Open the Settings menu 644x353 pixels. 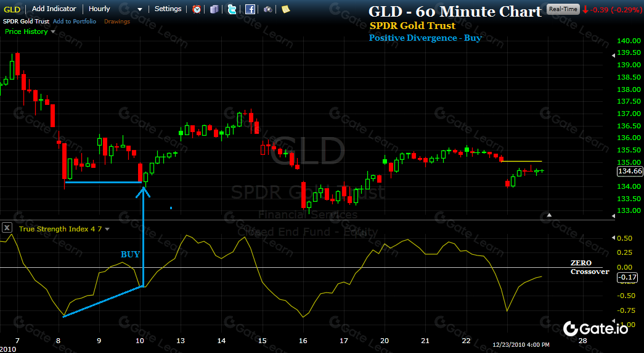(168, 9)
